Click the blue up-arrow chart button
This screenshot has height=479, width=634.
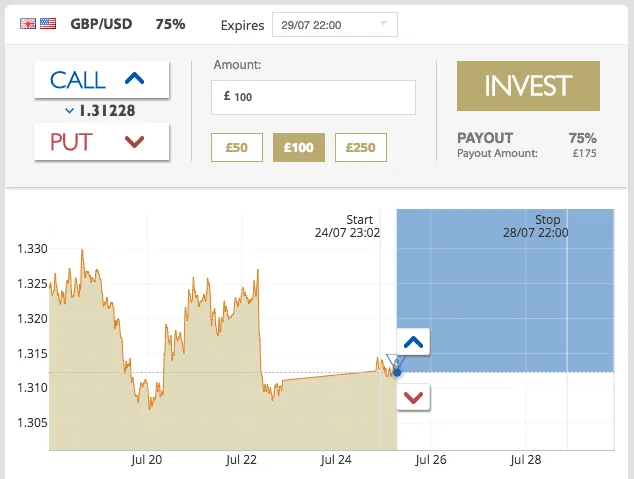pyautogui.click(x=413, y=343)
